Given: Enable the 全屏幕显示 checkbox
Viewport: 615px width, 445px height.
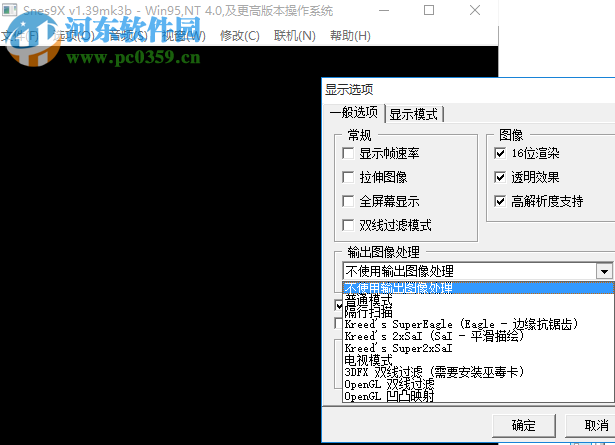Looking at the screenshot, I should point(348,202).
